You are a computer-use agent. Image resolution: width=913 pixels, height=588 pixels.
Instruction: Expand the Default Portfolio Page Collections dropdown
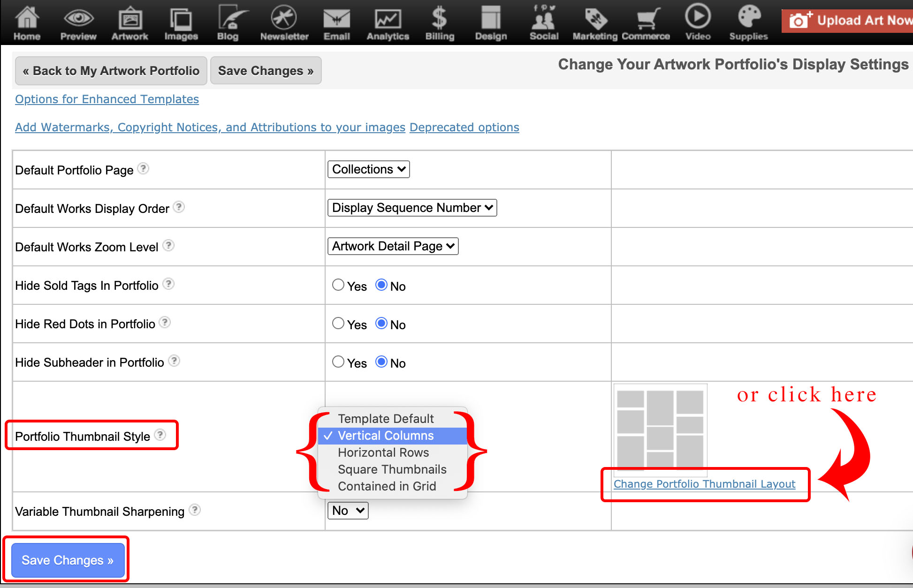coord(368,169)
